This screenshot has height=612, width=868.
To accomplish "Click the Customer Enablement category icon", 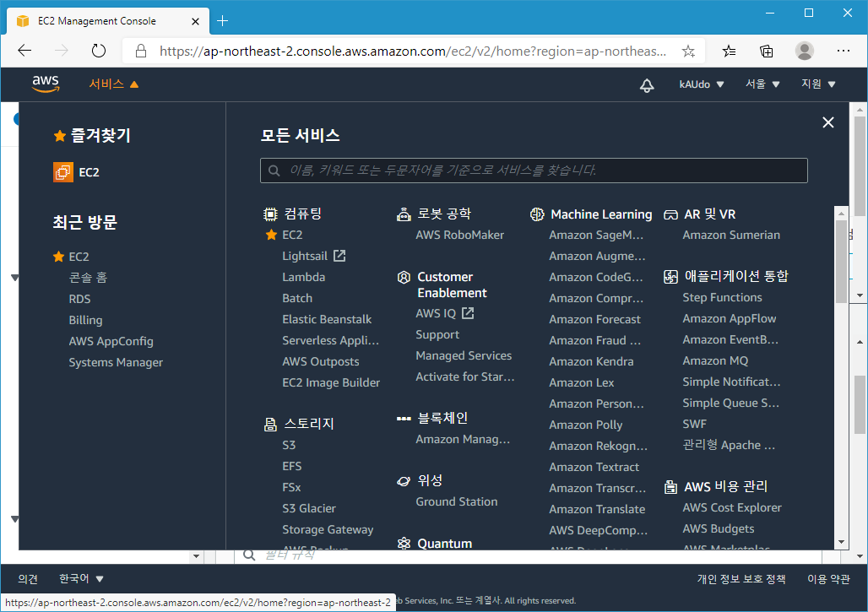I will coord(404,277).
